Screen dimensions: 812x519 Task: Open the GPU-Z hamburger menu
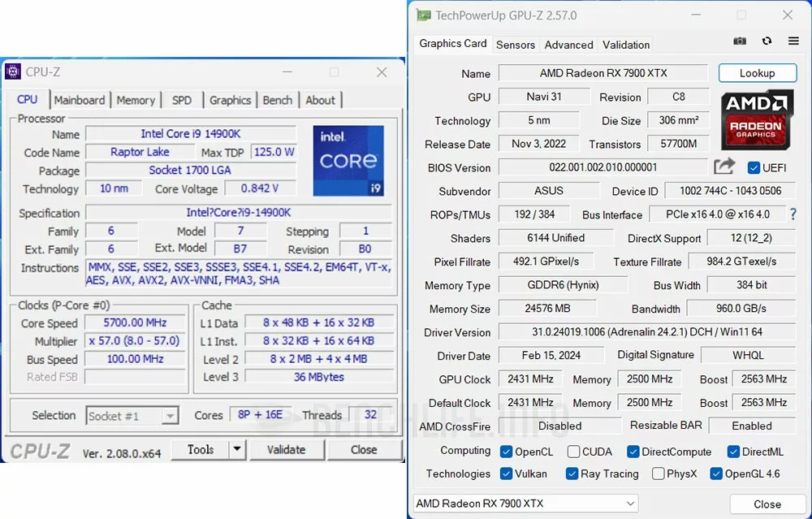tap(793, 41)
